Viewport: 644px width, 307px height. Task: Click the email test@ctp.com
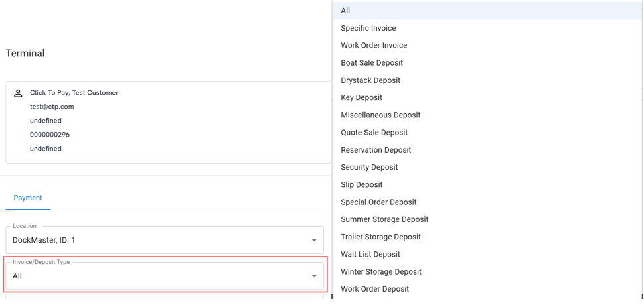coord(52,107)
